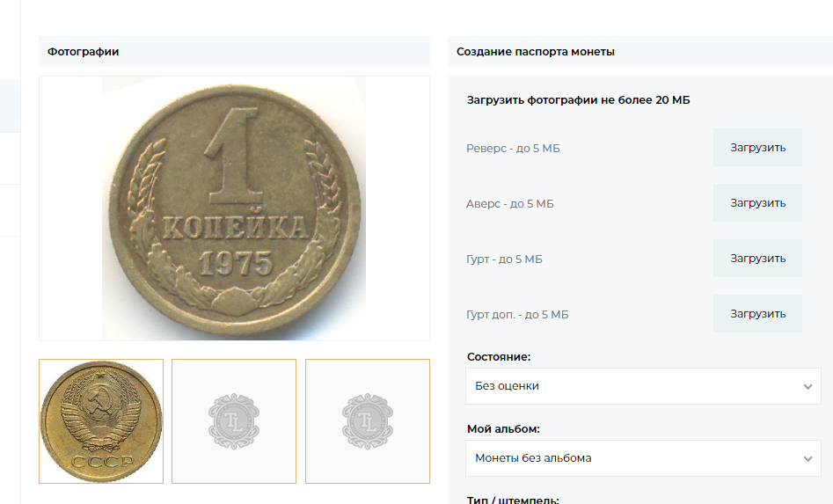This screenshot has width=833, height=504.
Task: Click the Аверс - до 5 МБ label
Action: point(510,204)
